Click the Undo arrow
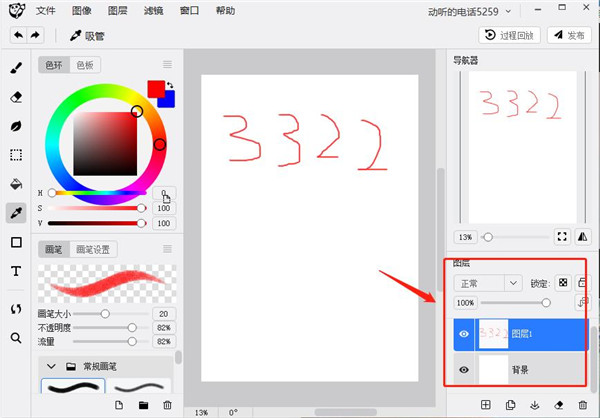 pos(18,36)
